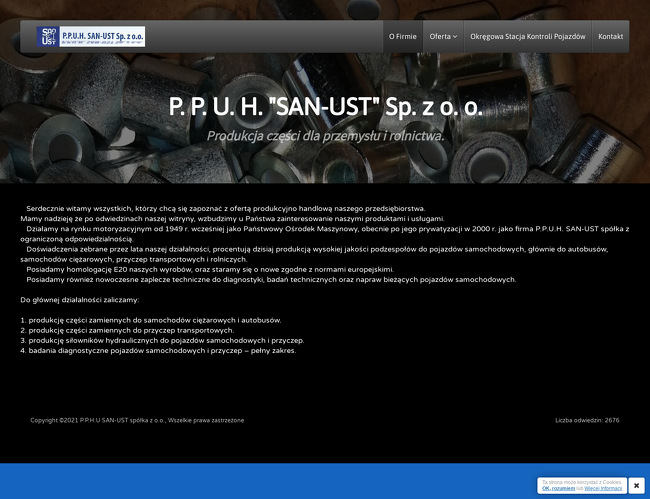Viewport: 650px width, 499px height.
Task: Close the cookie notice with X
Action: [636, 485]
